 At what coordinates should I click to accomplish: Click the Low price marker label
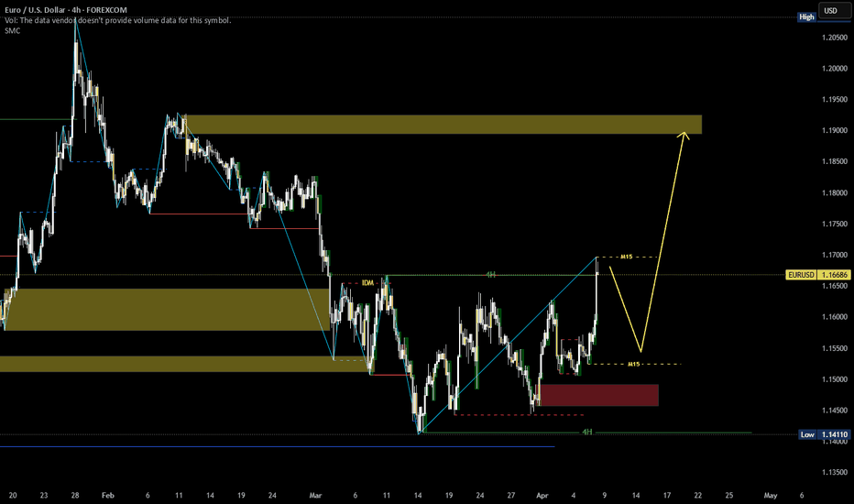click(x=806, y=434)
